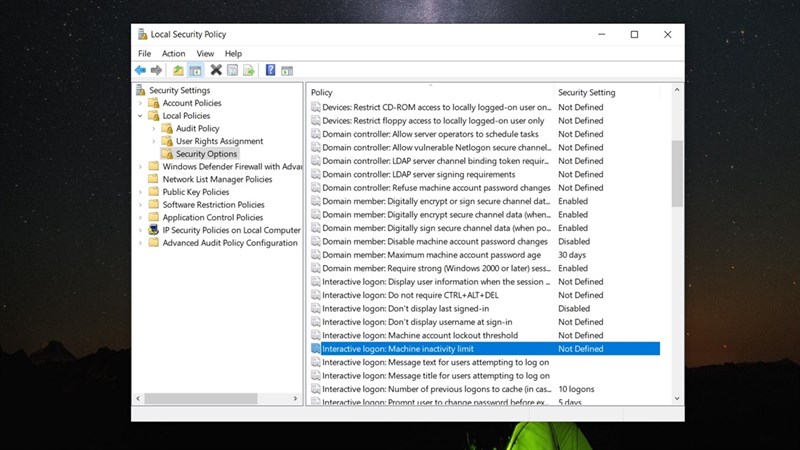Click icon beside Restrict floppy access policy

[x=316, y=121]
